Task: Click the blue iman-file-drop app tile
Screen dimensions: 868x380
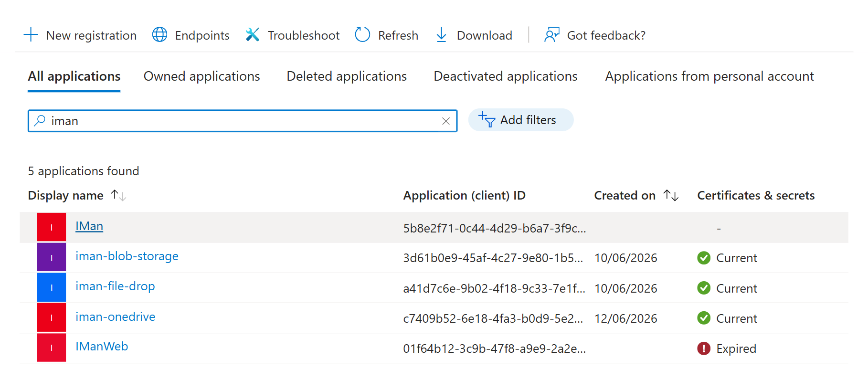Action: pyautogui.click(x=52, y=287)
